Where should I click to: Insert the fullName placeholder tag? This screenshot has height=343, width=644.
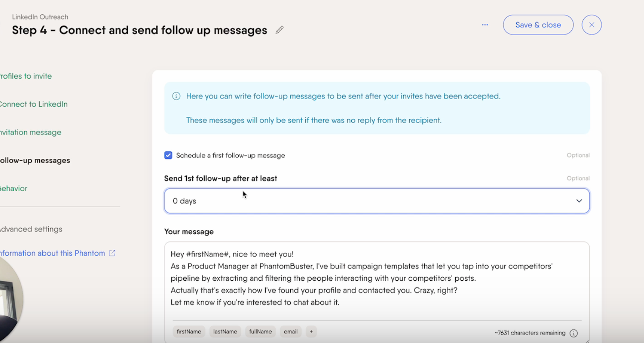pyautogui.click(x=261, y=331)
